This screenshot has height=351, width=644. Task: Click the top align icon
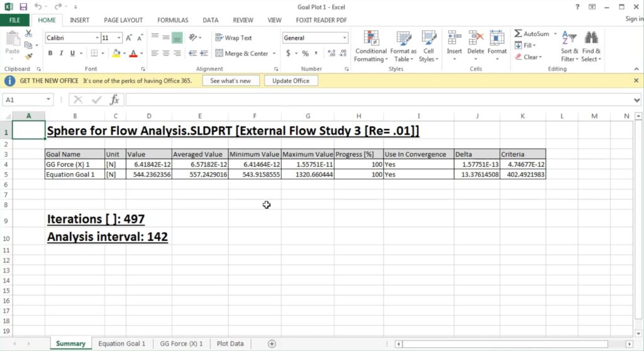[x=155, y=37]
